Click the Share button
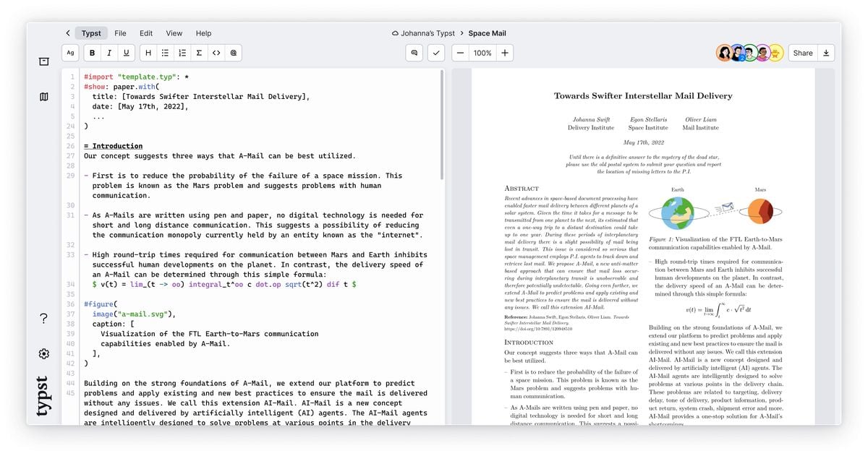This screenshot has height=456, width=868. click(x=802, y=53)
